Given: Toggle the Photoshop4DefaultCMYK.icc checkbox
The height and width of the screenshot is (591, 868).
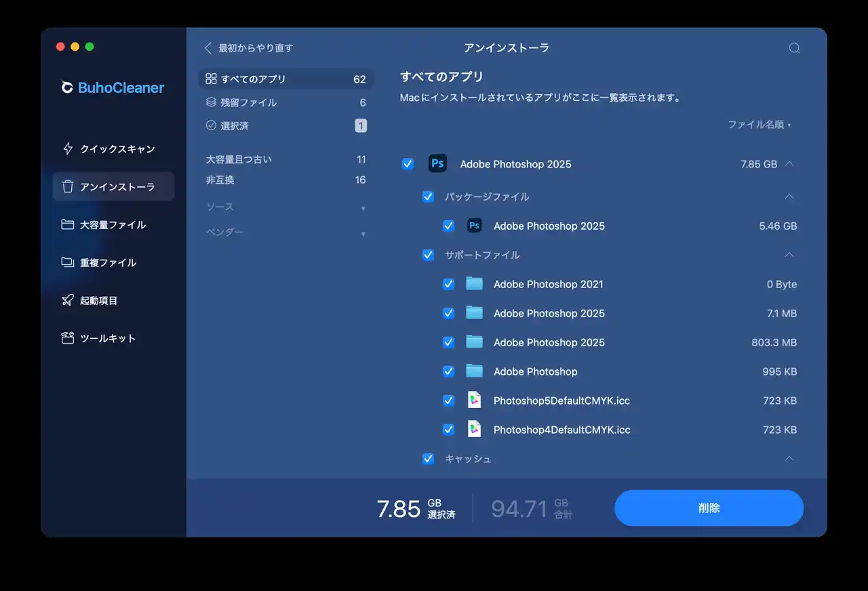Looking at the screenshot, I should pyautogui.click(x=448, y=430).
